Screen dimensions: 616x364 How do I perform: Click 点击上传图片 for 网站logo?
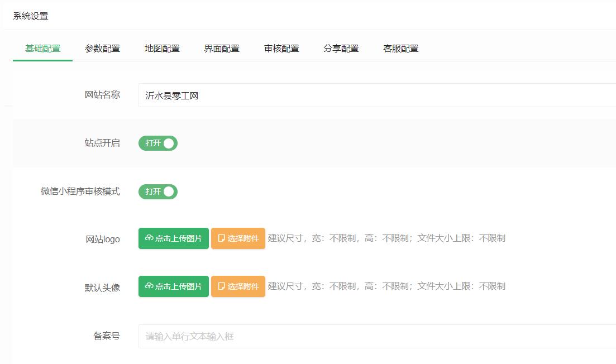click(174, 238)
